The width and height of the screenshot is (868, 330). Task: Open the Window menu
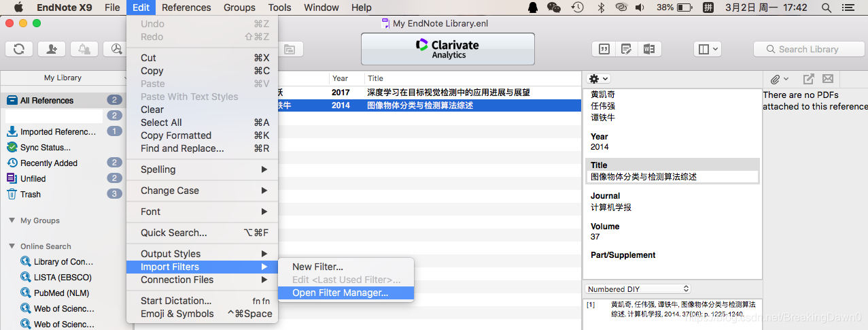[322, 7]
